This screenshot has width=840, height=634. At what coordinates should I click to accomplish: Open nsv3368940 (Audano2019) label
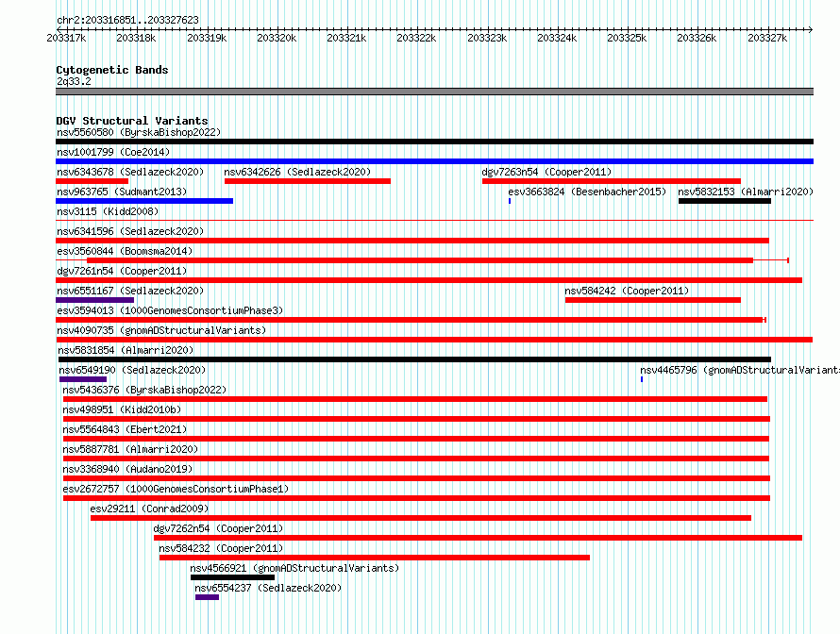(x=127, y=469)
